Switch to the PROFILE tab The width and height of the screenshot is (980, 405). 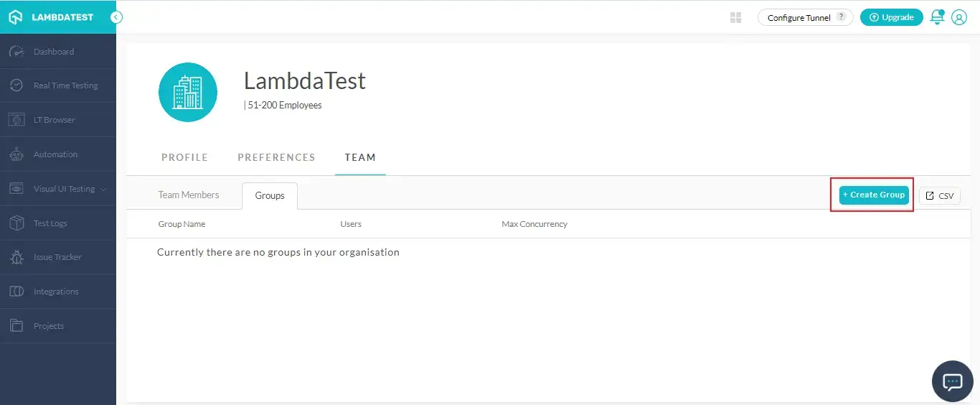point(184,157)
